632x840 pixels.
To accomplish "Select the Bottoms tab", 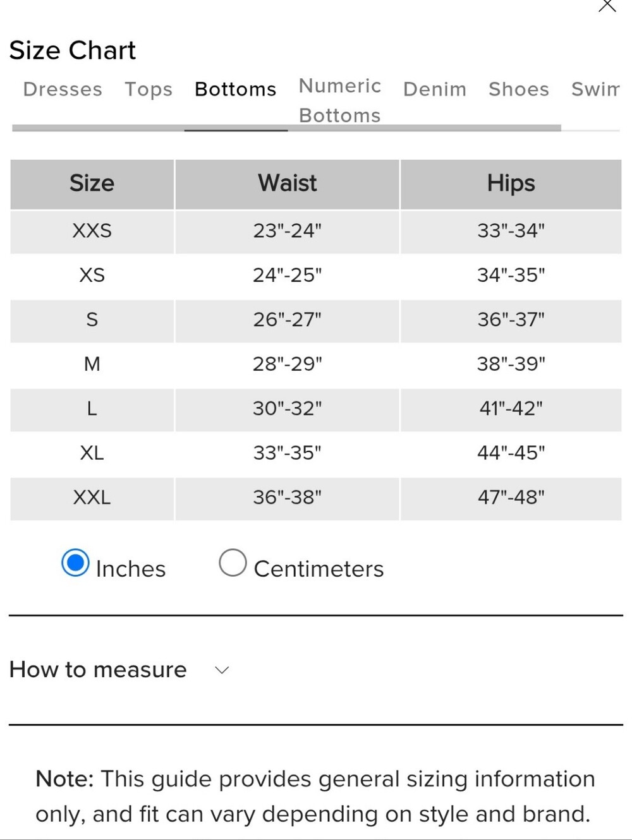I will [x=236, y=90].
